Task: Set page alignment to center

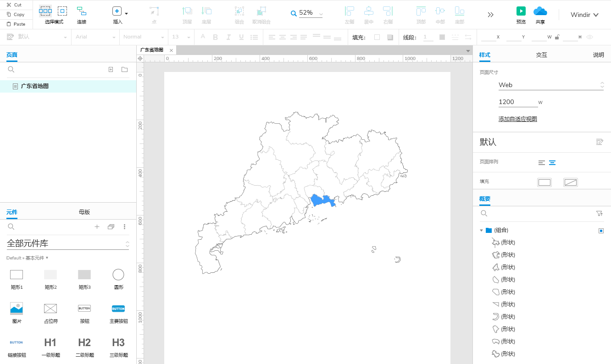Action: coord(552,162)
